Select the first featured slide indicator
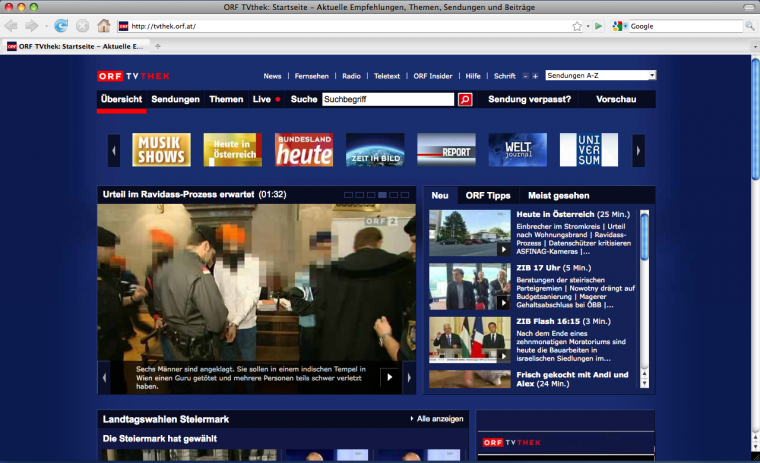The width and height of the screenshot is (760, 463). pos(348,195)
